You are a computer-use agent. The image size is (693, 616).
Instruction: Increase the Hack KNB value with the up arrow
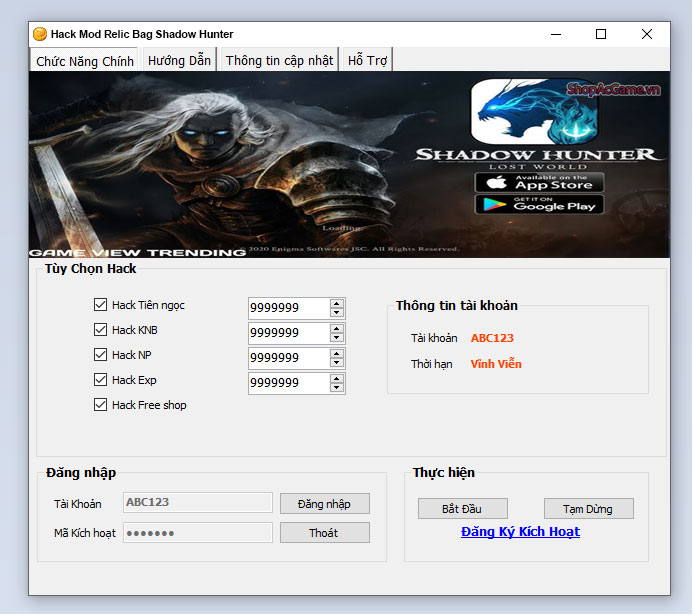tap(337, 328)
